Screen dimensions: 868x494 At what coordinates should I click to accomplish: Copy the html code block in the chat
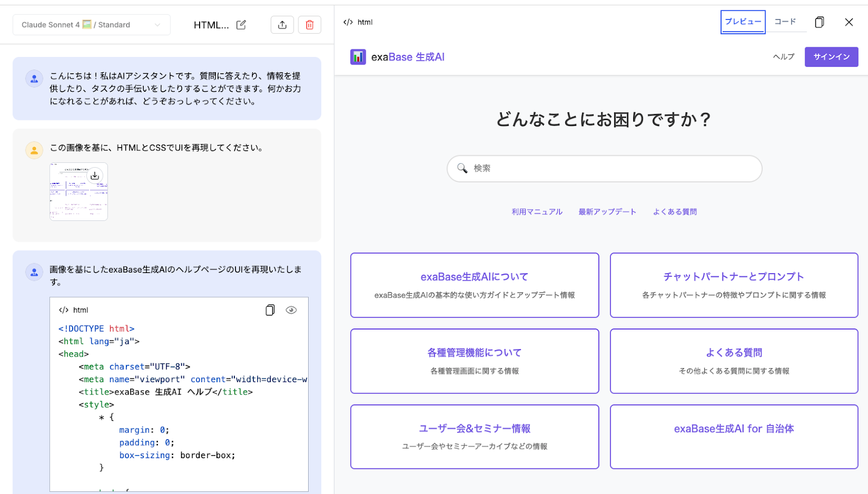click(x=270, y=310)
